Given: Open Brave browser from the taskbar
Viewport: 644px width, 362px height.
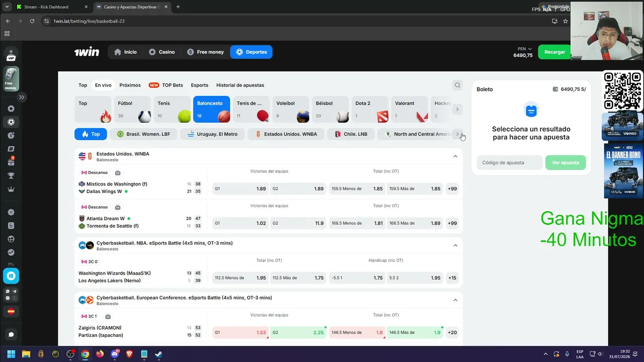Looking at the screenshot, I should 129,354.
